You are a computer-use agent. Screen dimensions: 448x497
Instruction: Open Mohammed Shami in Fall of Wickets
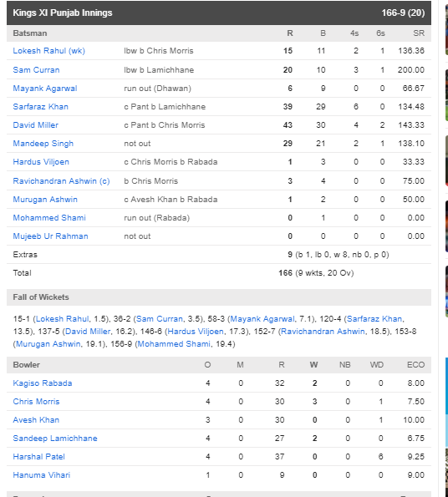click(174, 344)
